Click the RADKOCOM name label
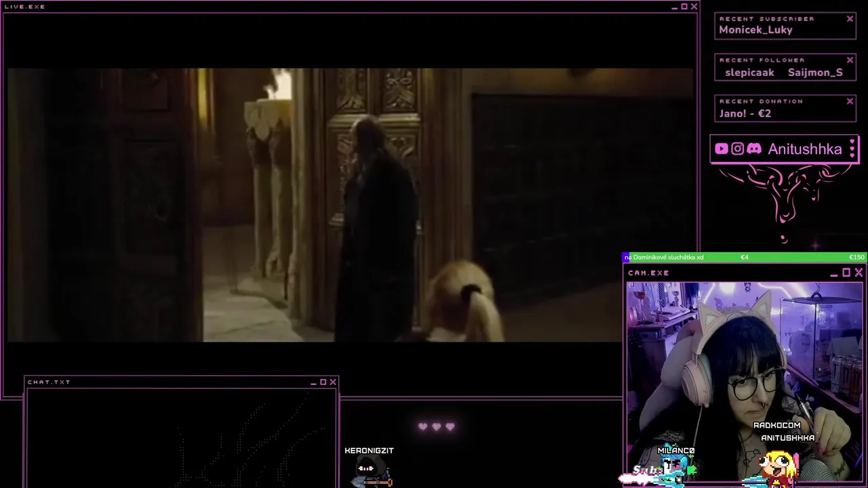Screen dimensions: 868x488 pos(777,426)
